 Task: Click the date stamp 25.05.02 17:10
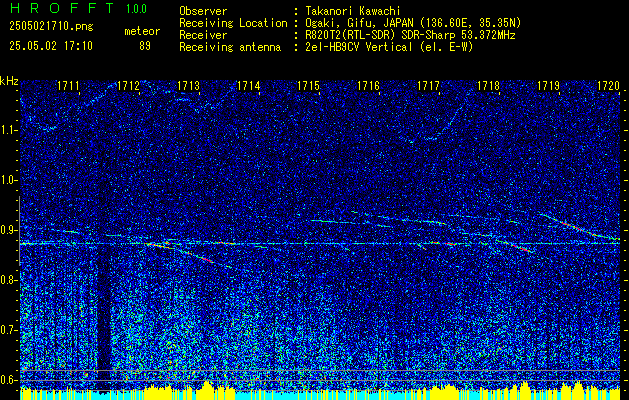(x=51, y=46)
